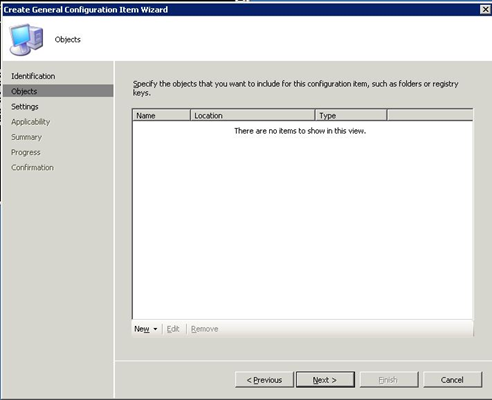Go to the Identification step
492x400 pixels.
(33, 76)
